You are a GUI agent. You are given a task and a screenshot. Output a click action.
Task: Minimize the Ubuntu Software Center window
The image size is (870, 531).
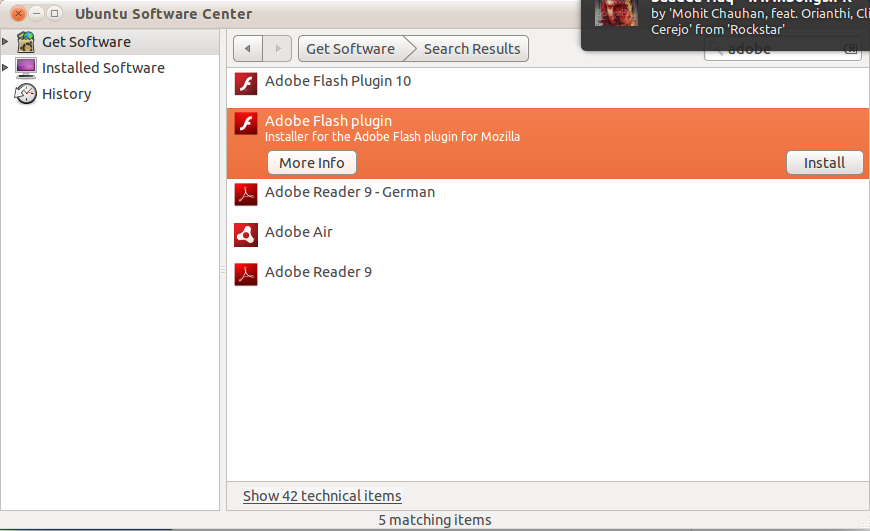(36, 13)
